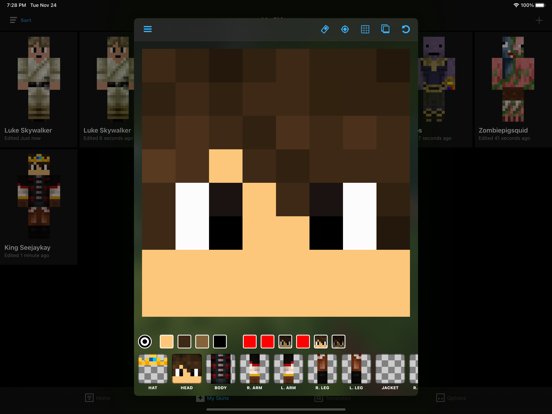Switch to the HEAD skin part
This screenshot has height=414, width=552.
(x=187, y=372)
